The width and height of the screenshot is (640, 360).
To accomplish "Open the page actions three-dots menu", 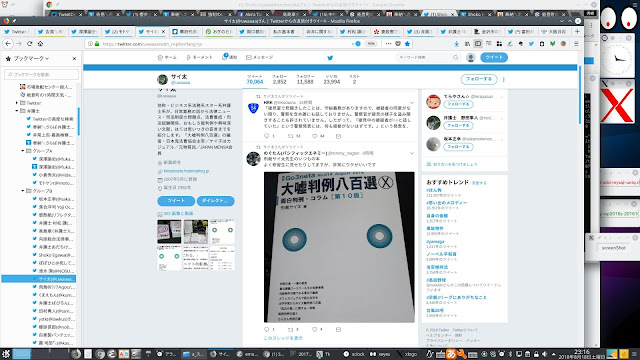I will (x=388, y=44).
